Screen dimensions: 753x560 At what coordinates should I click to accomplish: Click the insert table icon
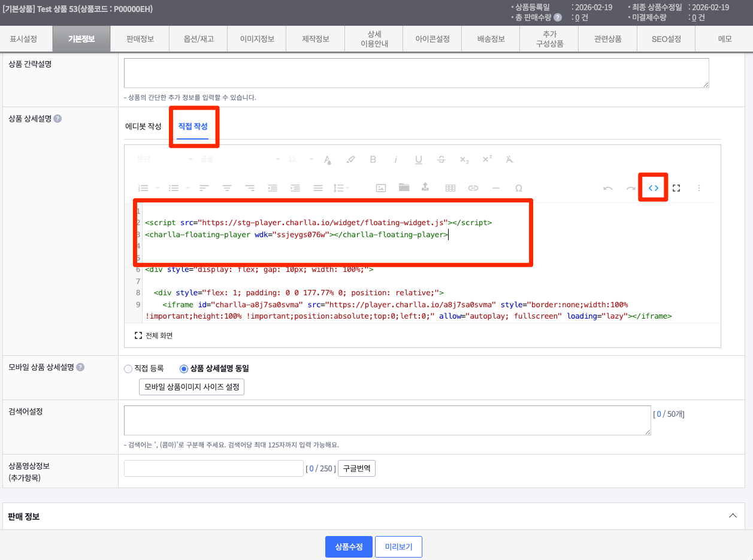tap(450, 188)
